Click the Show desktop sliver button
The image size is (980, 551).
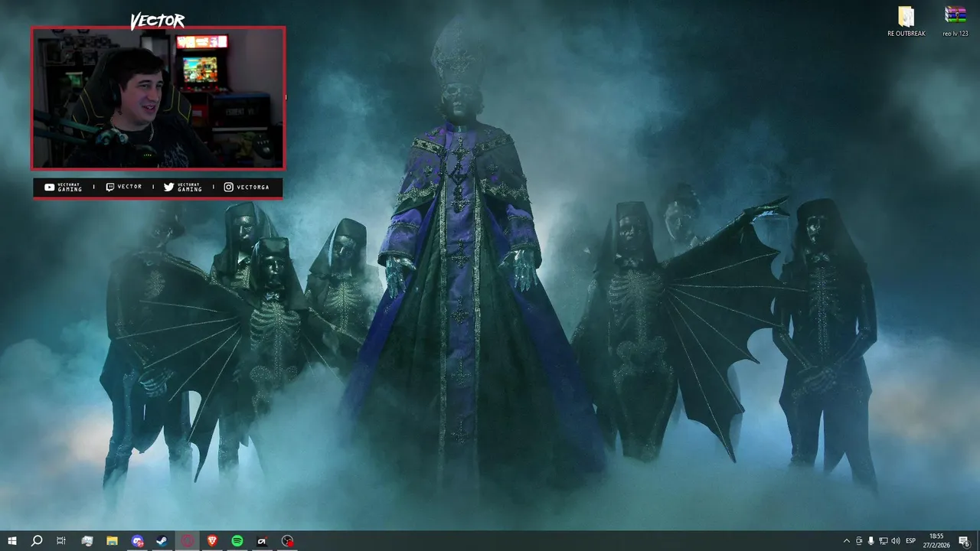pyautogui.click(x=978, y=541)
